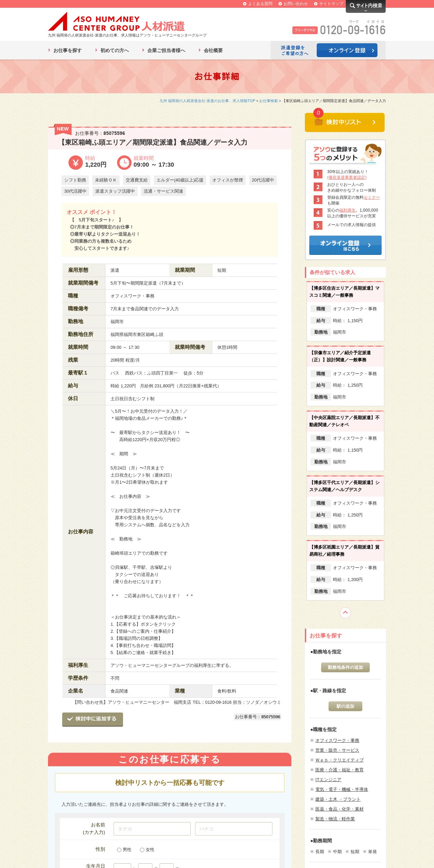Screen dimensions: 434x868
Task: Click the オフィスが禁煙 tag
Action: pyautogui.click(x=227, y=180)
